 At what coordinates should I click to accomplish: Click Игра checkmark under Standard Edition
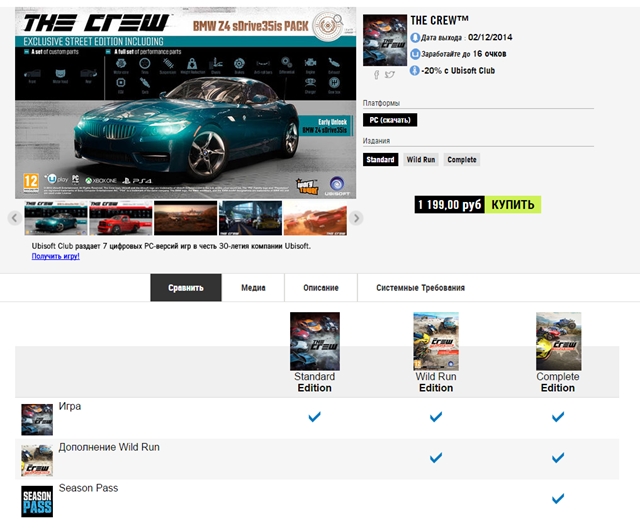point(314,417)
